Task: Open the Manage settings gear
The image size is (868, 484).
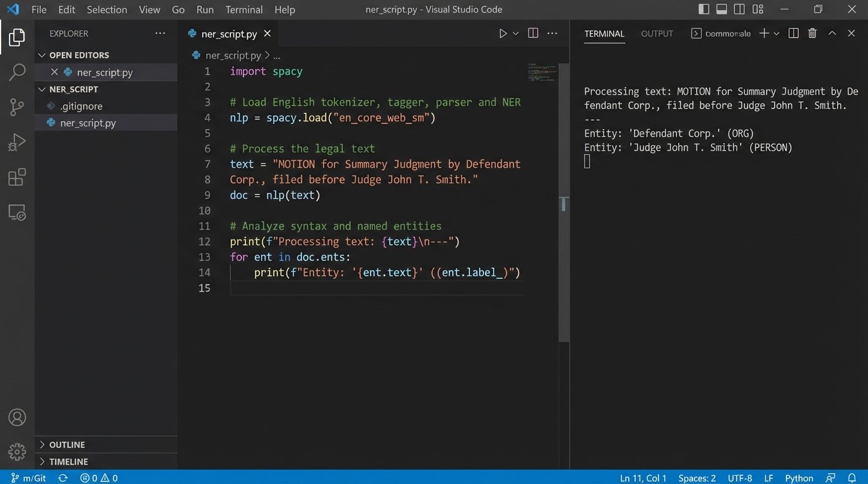Action: click(x=17, y=451)
